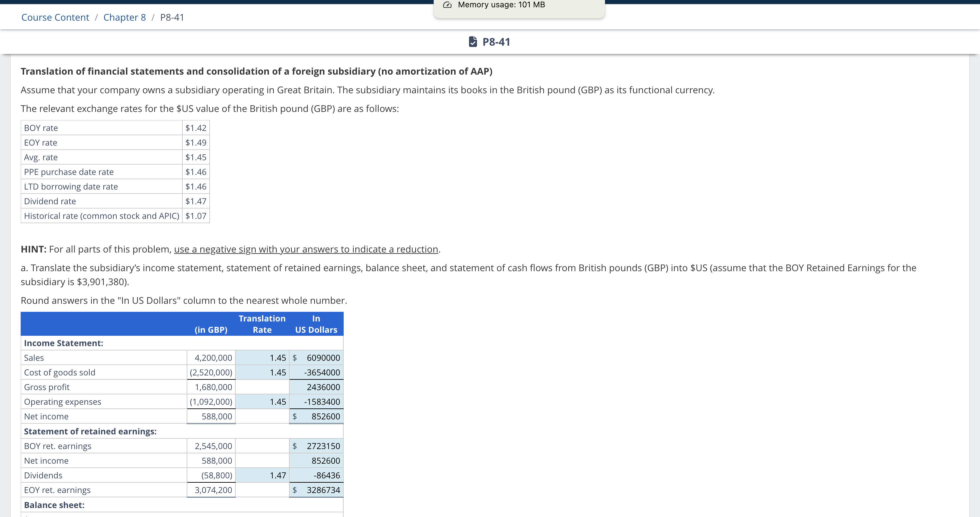This screenshot has height=517, width=980.
Task: Click Operating expenses translation rate field
Action: pos(262,401)
